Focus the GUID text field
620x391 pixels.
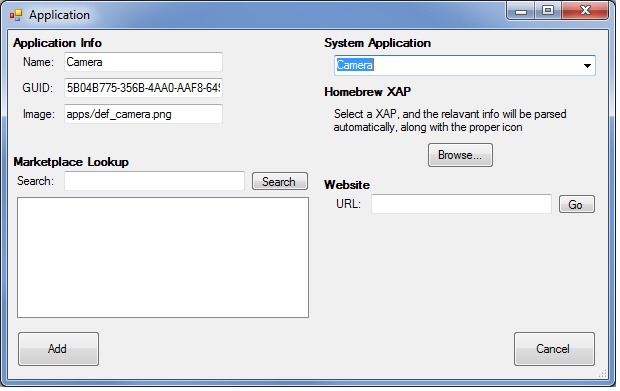[x=143, y=88]
